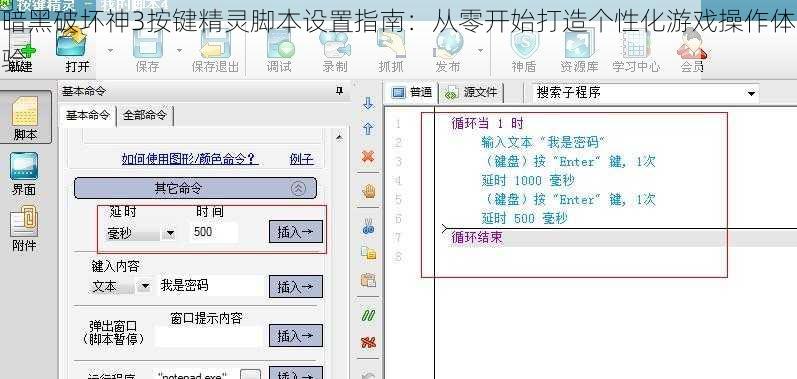Delete line with the red X icon

point(368,156)
